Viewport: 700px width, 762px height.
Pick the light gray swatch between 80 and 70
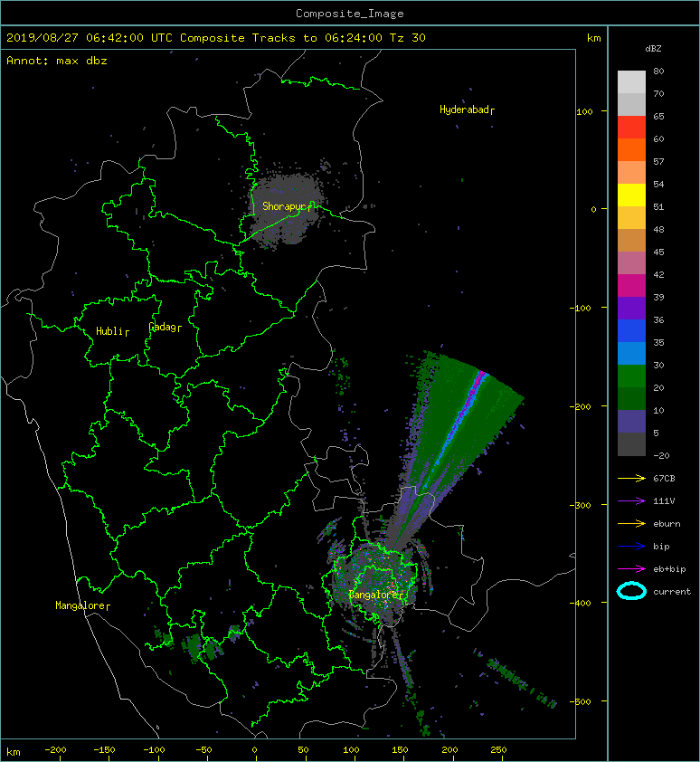[x=631, y=82]
